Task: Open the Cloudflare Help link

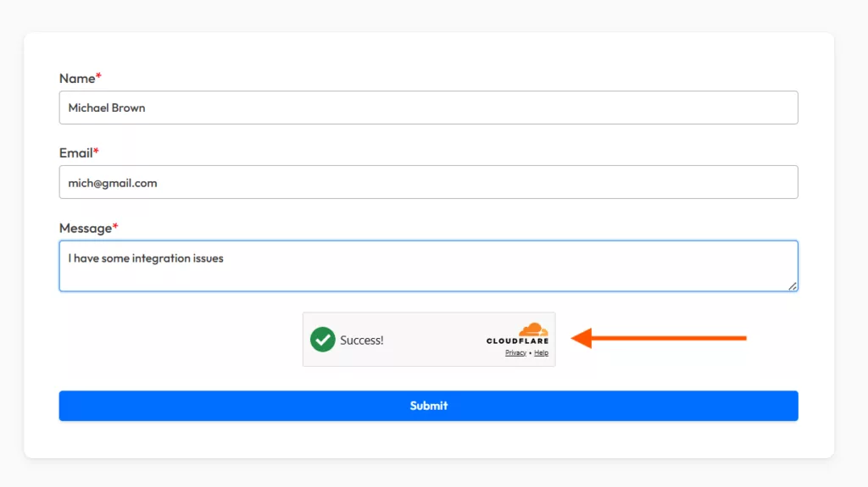Action: pyautogui.click(x=541, y=353)
